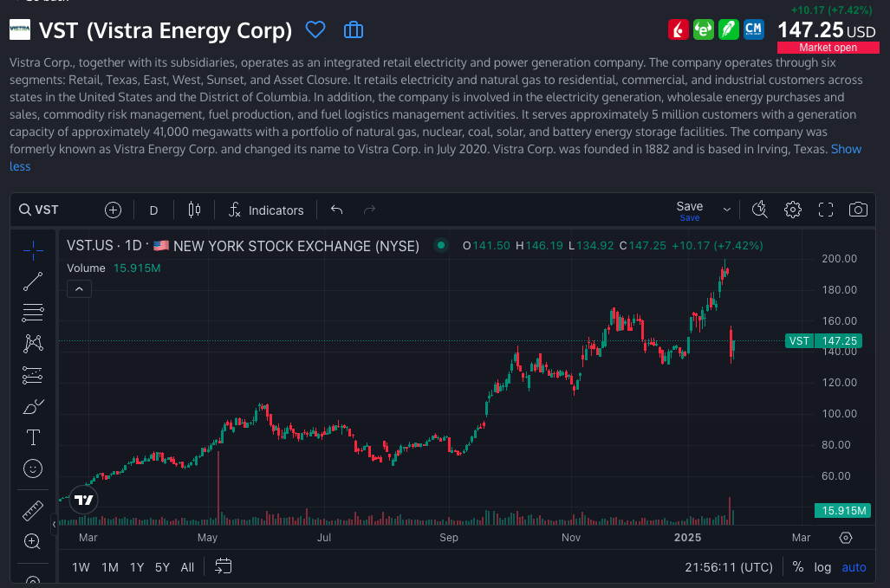Open the candlestick chart style selector
This screenshot has width=890, height=588.
pos(194,210)
